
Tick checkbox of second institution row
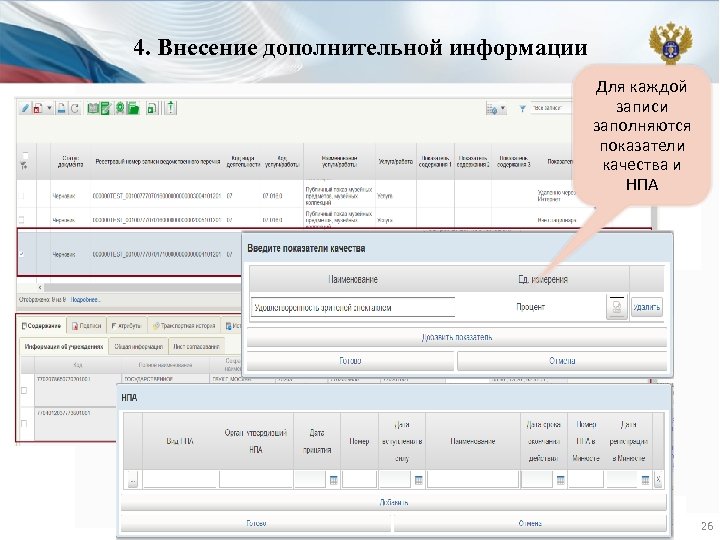[x=24, y=423]
